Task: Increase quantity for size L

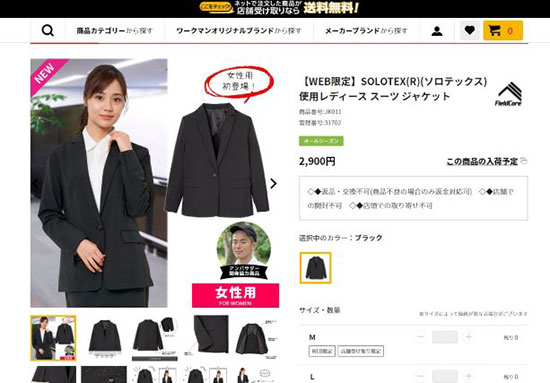Action: 468,376
